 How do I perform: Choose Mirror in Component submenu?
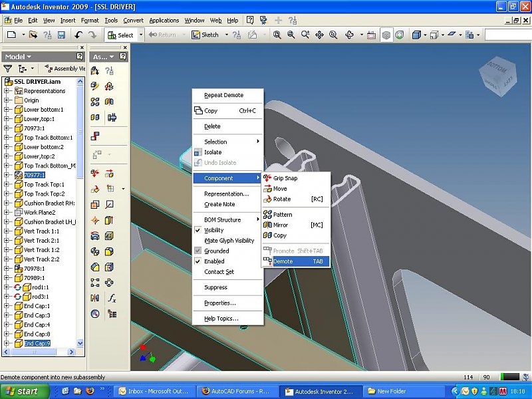(x=295, y=225)
